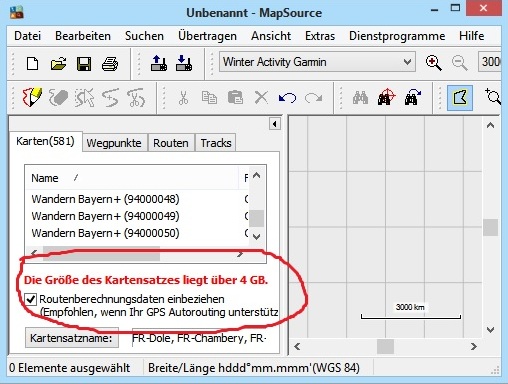The height and width of the screenshot is (384, 508).
Task: Click the Zoom in magnifier icon
Action: 433,63
